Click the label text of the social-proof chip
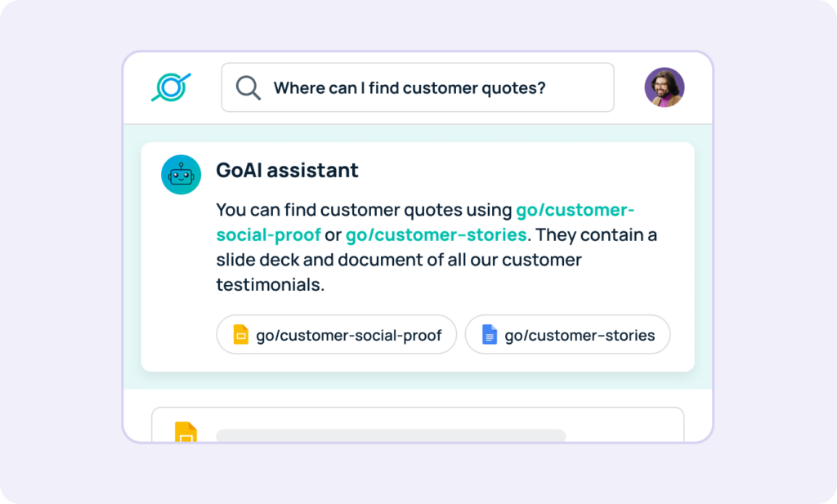837x504 pixels. pyautogui.click(x=348, y=335)
